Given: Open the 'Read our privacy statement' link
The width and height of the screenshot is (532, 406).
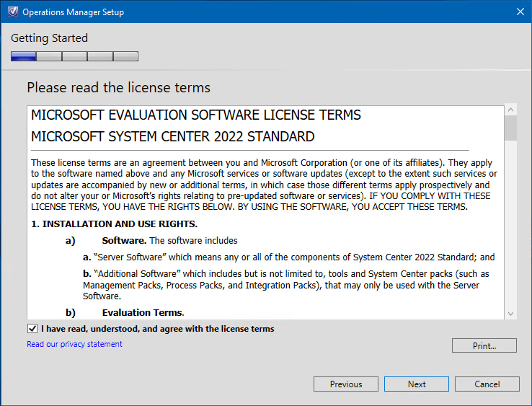Looking at the screenshot, I should 74,345.
